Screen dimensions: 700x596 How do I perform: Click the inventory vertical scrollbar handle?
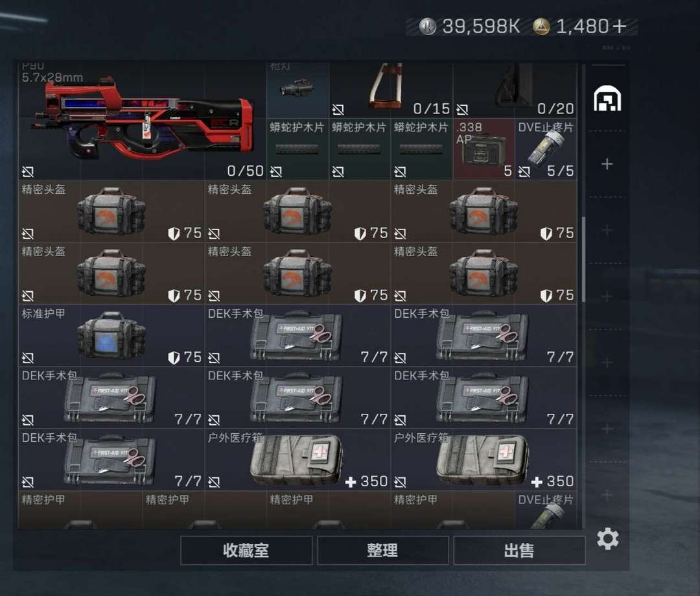[x=583, y=259]
